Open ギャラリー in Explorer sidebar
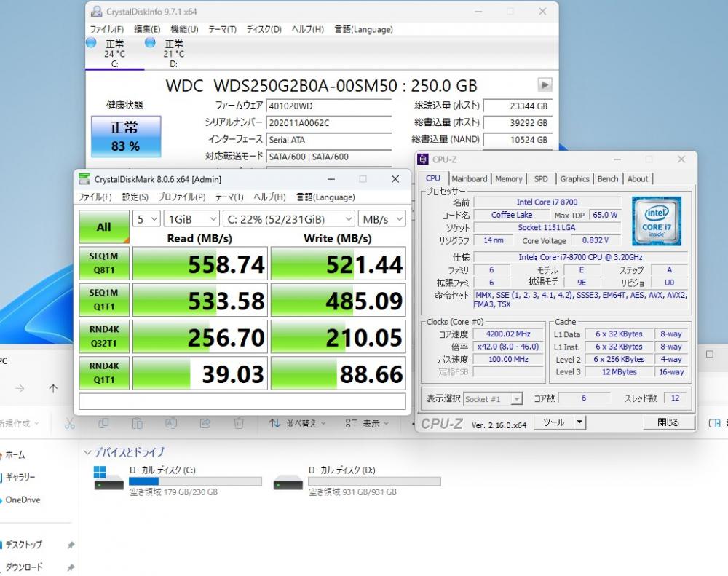728x576 pixels. pos(20,477)
